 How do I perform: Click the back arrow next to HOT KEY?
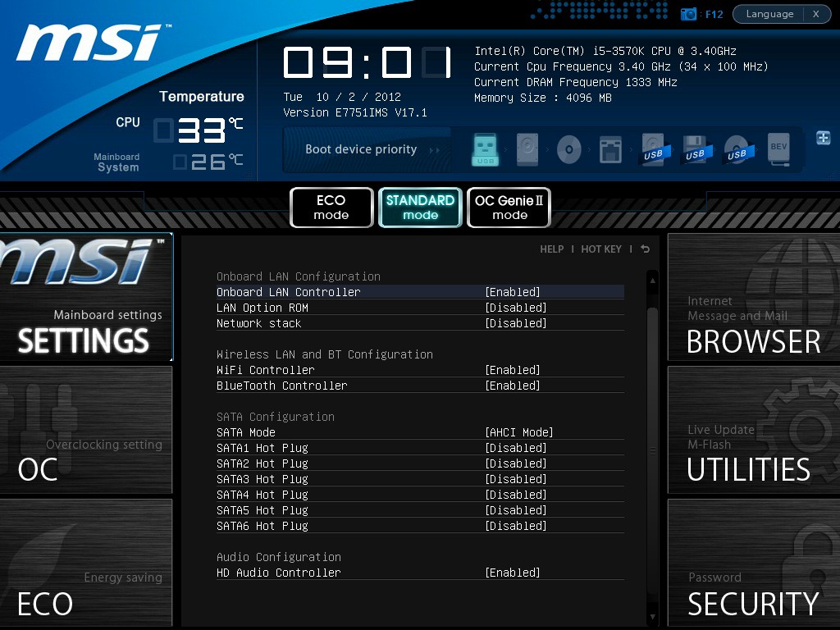(645, 249)
